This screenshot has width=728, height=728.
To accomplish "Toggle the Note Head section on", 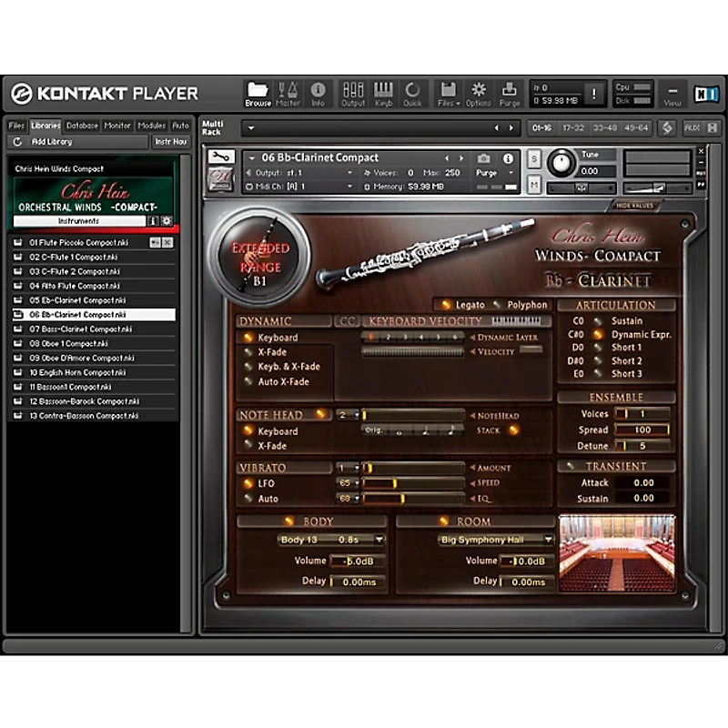I will pyautogui.click(x=320, y=414).
